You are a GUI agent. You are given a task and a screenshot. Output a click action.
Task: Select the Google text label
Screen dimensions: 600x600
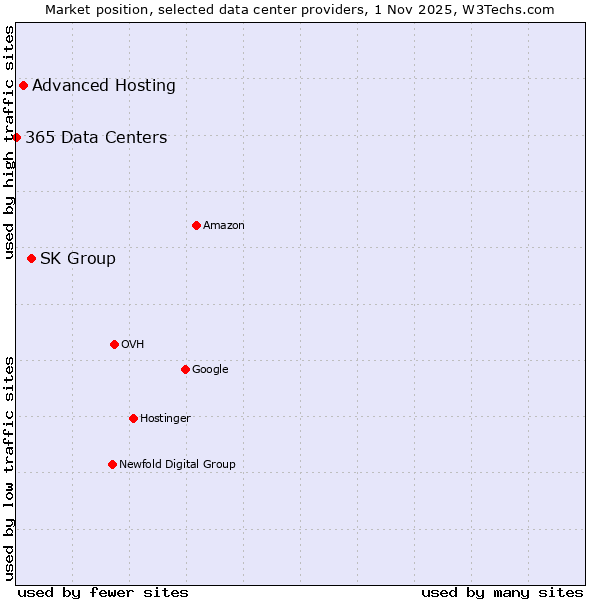pos(210,369)
